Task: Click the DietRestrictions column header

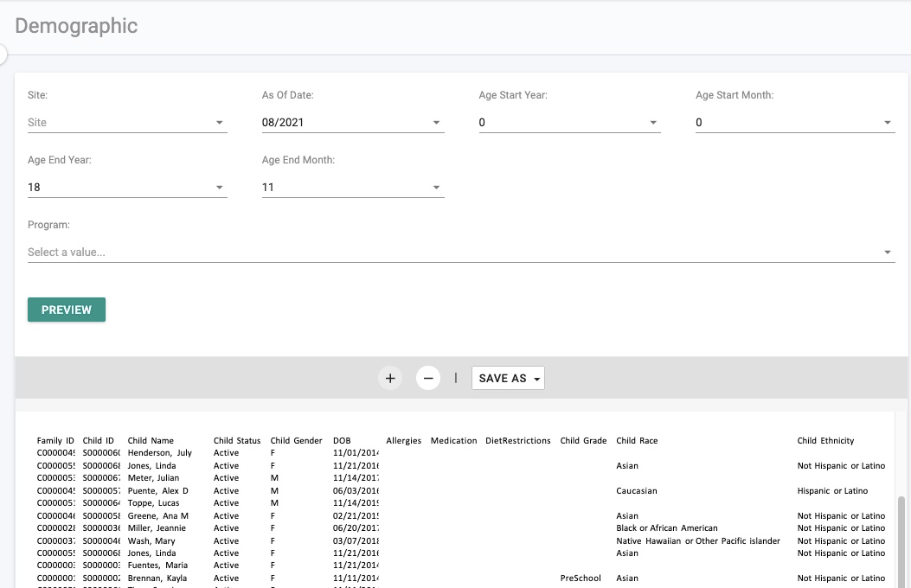Action: (x=518, y=440)
